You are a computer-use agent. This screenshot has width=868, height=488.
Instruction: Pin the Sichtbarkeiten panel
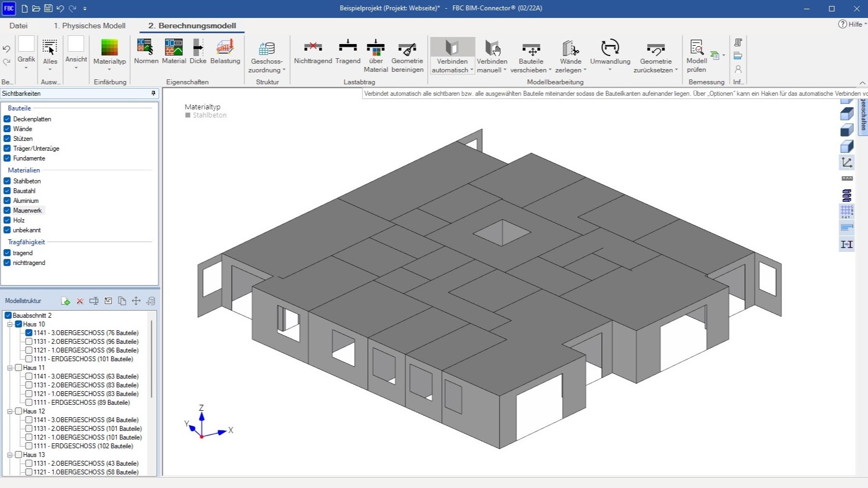point(153,94)
